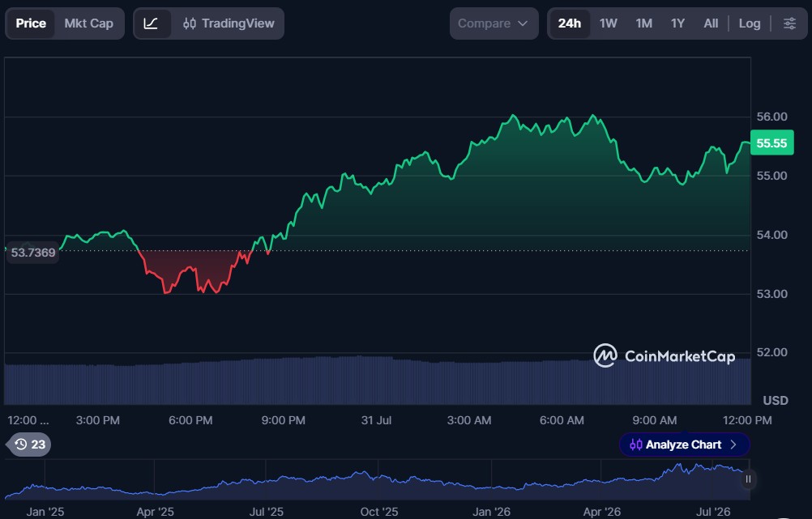Click Jan '25 on the range navigator

point(45,512)
